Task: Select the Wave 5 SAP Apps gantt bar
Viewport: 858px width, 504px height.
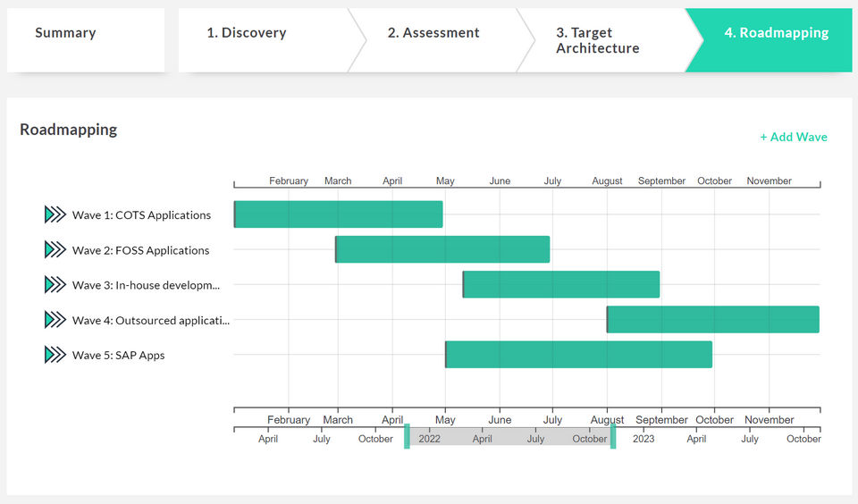Action: pyautogui.click(x=579, y=355)
